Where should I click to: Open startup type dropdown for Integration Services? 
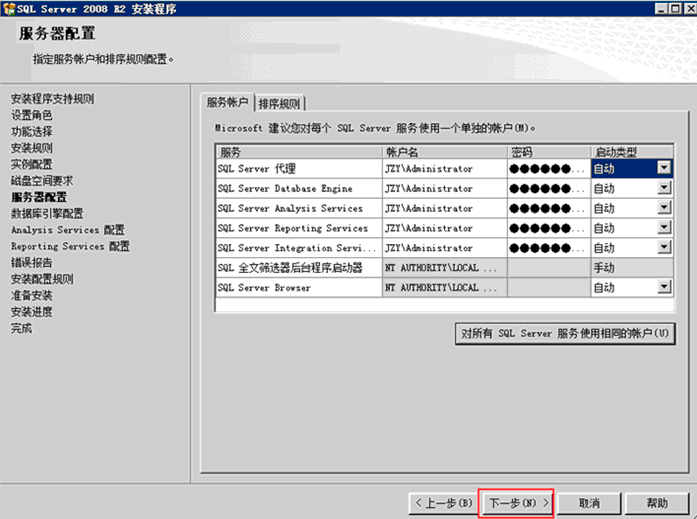click(x=664, y=247)
